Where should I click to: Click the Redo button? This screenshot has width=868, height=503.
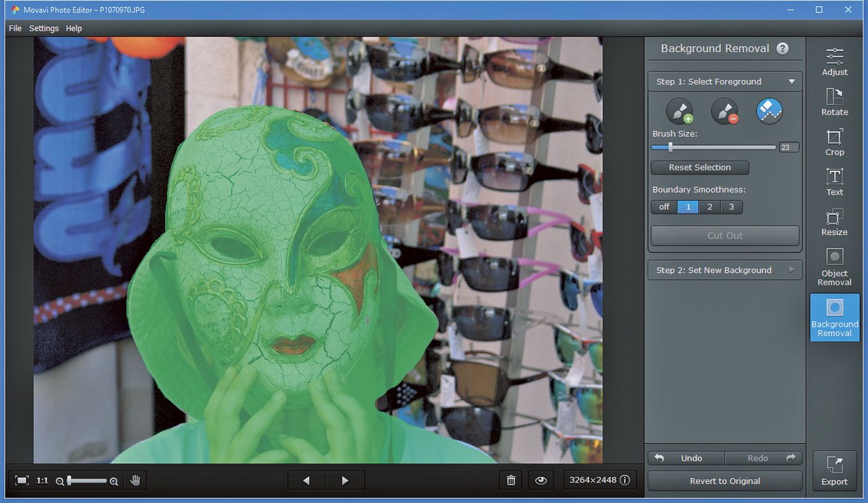(x=764, y=458)
